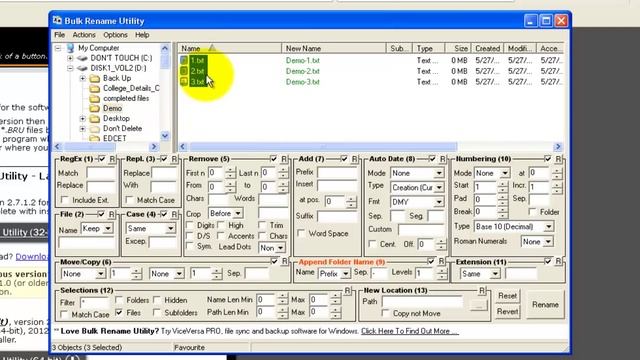
Task: Reset Remove (5) section with R button
Action: pyautogui.click(x=284, y=159)
